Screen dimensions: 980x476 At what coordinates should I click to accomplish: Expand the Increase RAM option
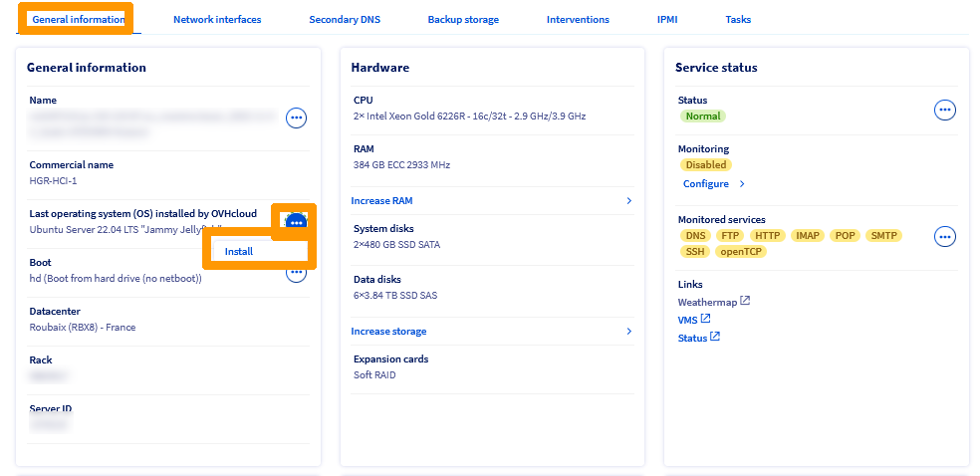click(381, 201)
